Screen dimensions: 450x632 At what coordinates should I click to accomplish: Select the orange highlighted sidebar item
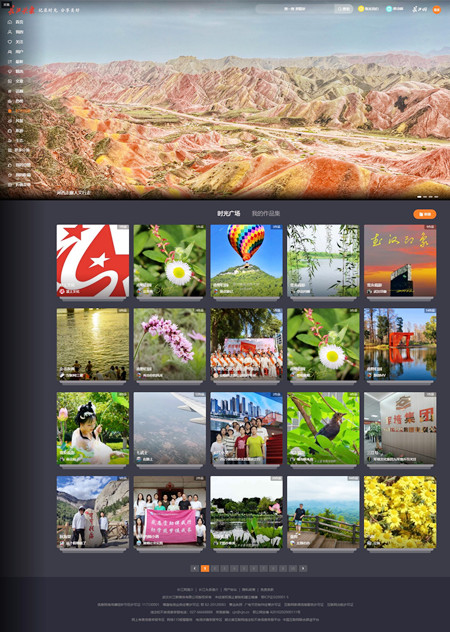(19, 111)
